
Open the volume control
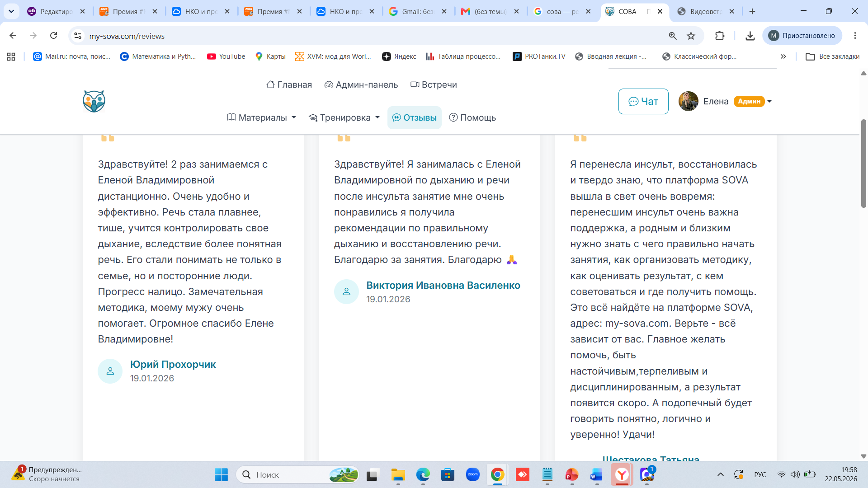tap(795, 474)
